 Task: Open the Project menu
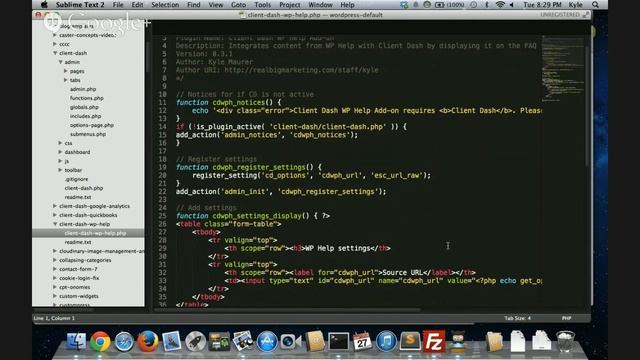click(x=289, y=5)
